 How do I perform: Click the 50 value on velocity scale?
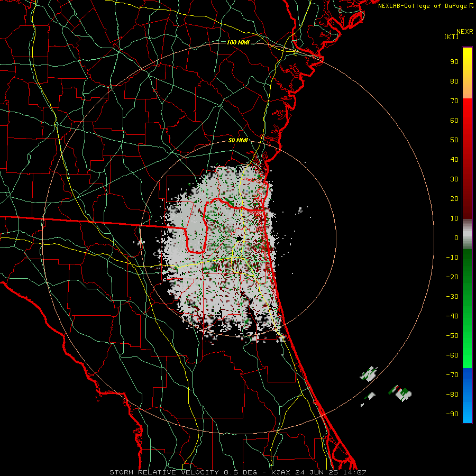454,140
